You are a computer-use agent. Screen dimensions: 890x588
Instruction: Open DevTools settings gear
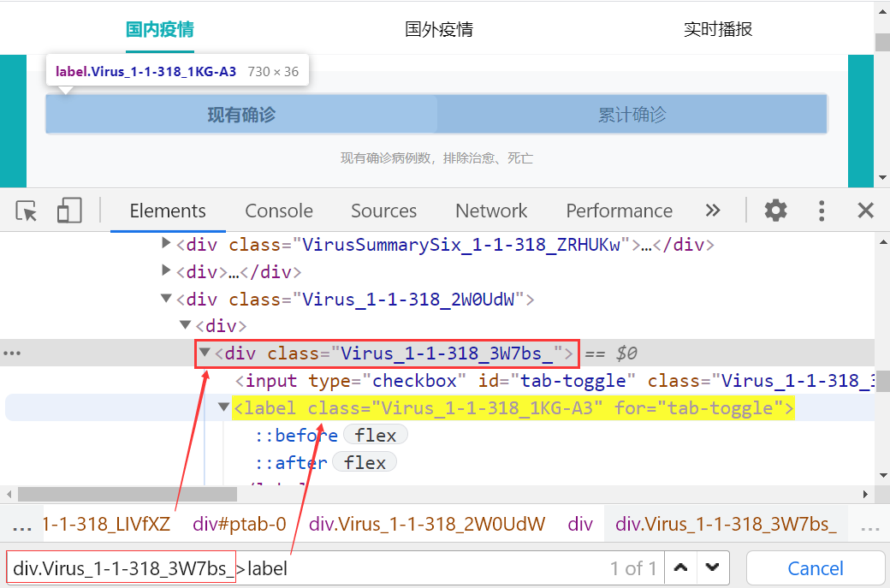775,211
